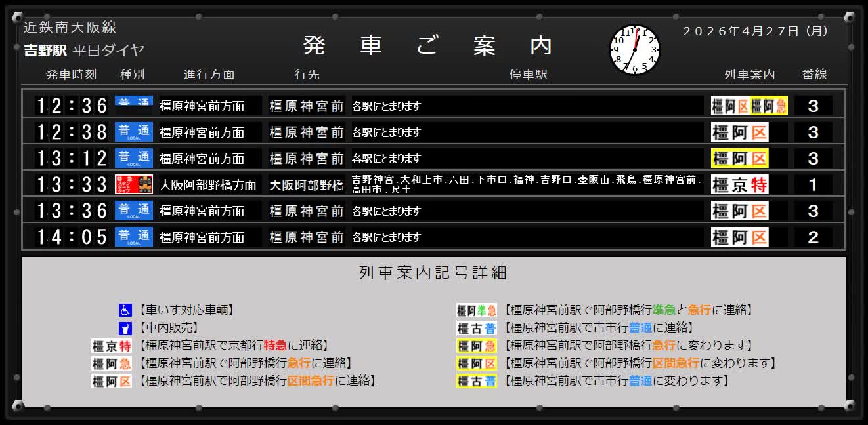Select the red 特急 train type icon at 13:33
This screenshot has height=425, width=868.
134,184
